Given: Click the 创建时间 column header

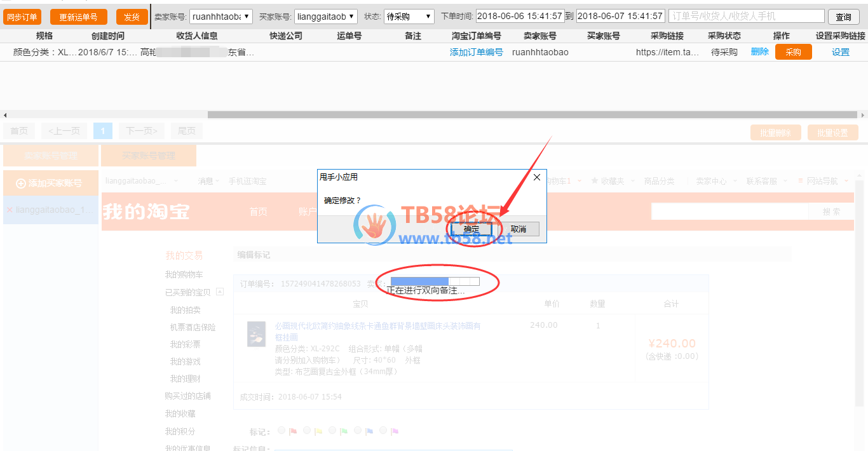Looking at the screenshot, I should pos(108,36).
